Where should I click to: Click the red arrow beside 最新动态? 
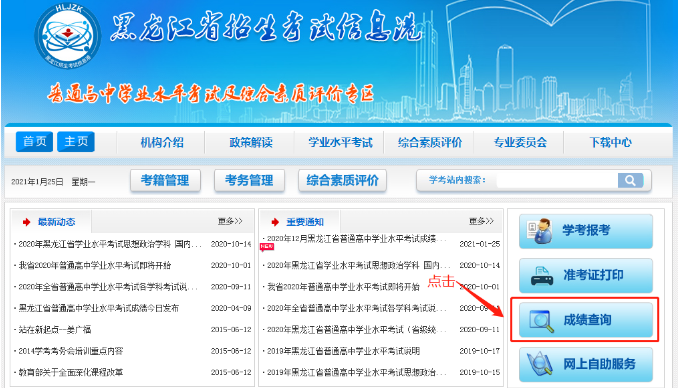tap(27, 222)
